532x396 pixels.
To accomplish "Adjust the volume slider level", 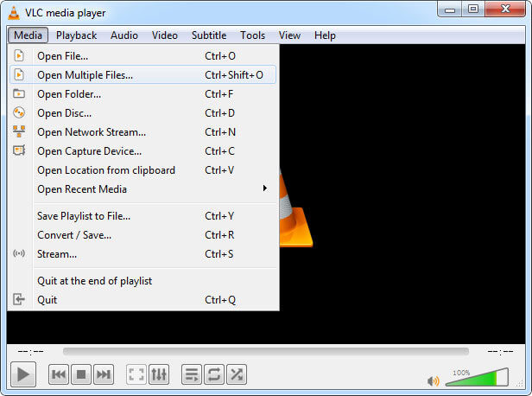I will coord(476,378).
